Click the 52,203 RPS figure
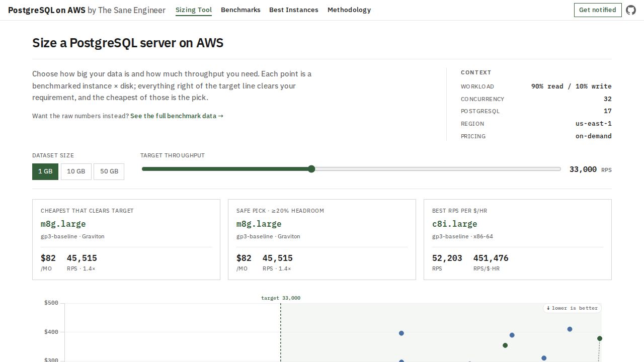This screenshot has height=362, width=644. [x=447, y=258]
